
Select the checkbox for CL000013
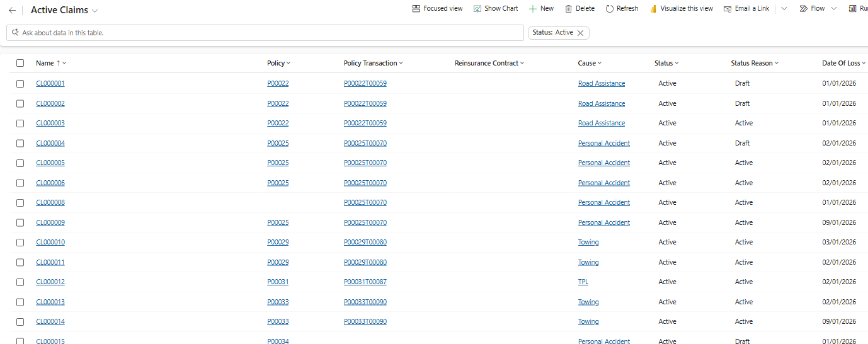click(x=20, y=302)
